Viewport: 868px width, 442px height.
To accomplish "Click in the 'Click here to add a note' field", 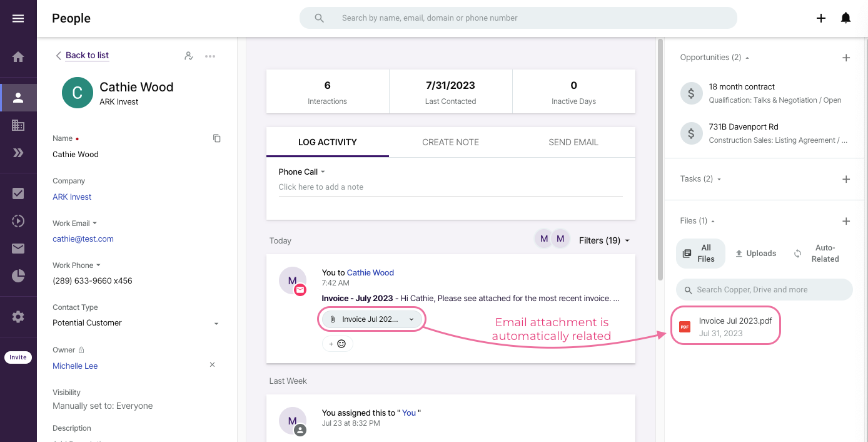I will tap(450, 187).
